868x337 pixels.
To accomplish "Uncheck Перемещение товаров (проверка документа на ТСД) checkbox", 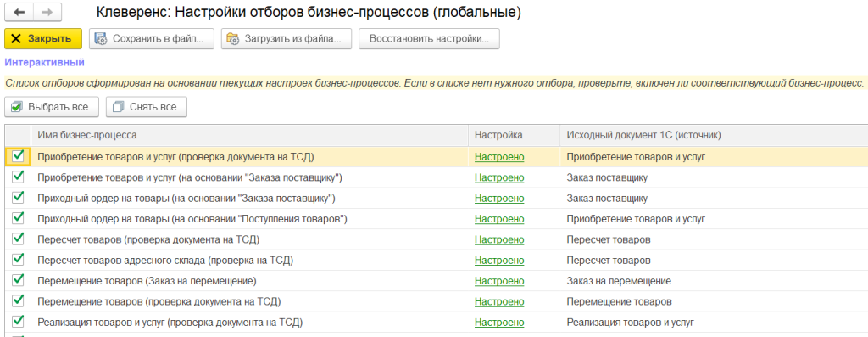I will [18, 301].
